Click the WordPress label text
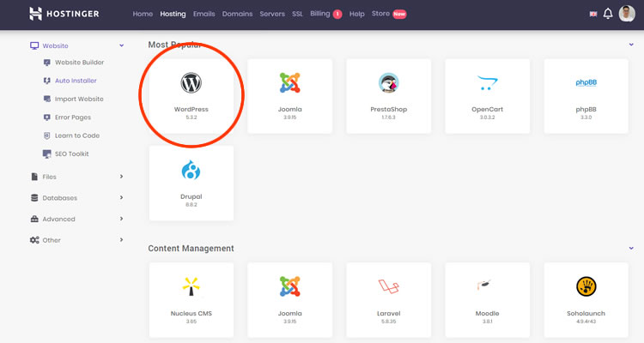644x343 pixels. coord(191,109)
